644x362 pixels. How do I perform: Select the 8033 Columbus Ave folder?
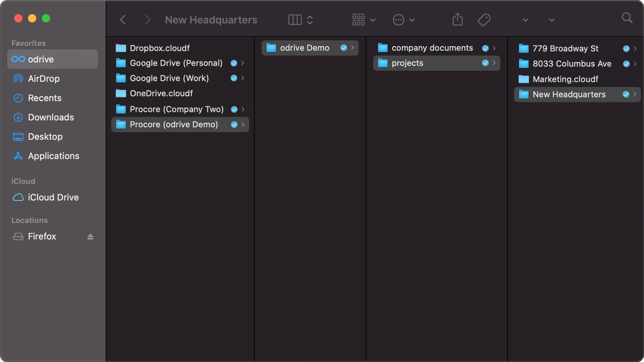tap(572, 64)
